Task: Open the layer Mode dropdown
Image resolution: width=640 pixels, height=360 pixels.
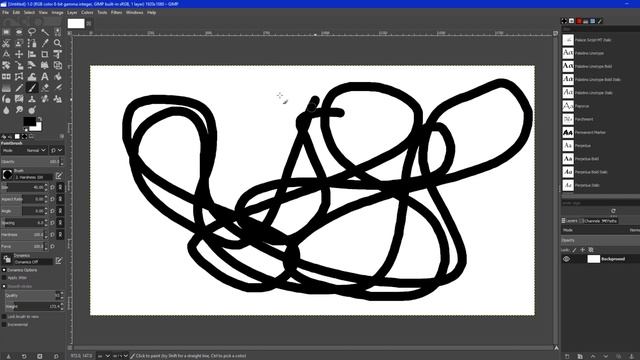Action: coord(601,230)
